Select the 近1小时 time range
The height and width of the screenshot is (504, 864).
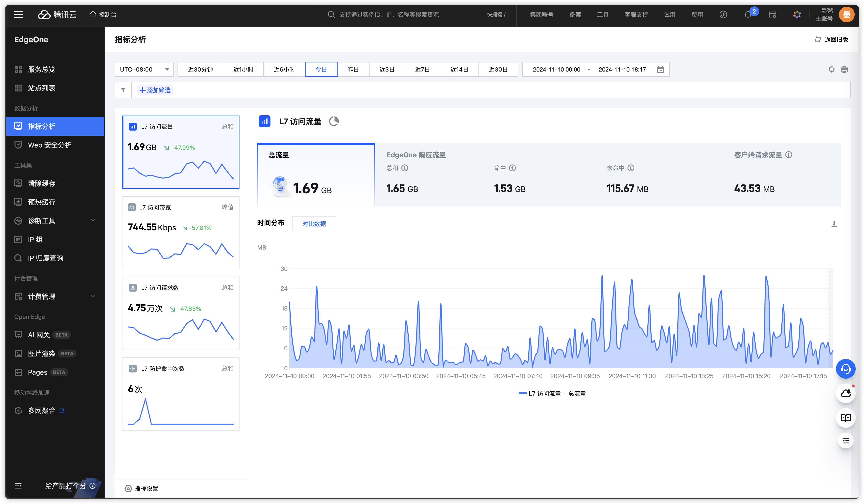(x=243, y=70)
